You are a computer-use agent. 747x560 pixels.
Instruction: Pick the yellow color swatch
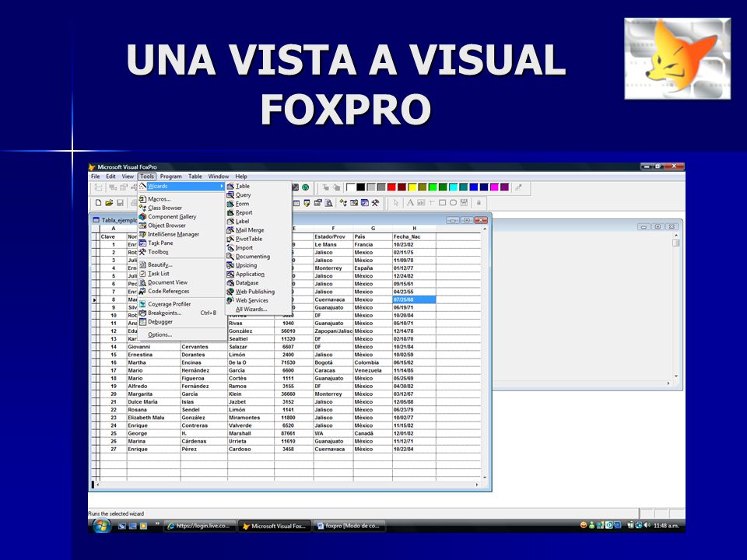coord(412,187)
